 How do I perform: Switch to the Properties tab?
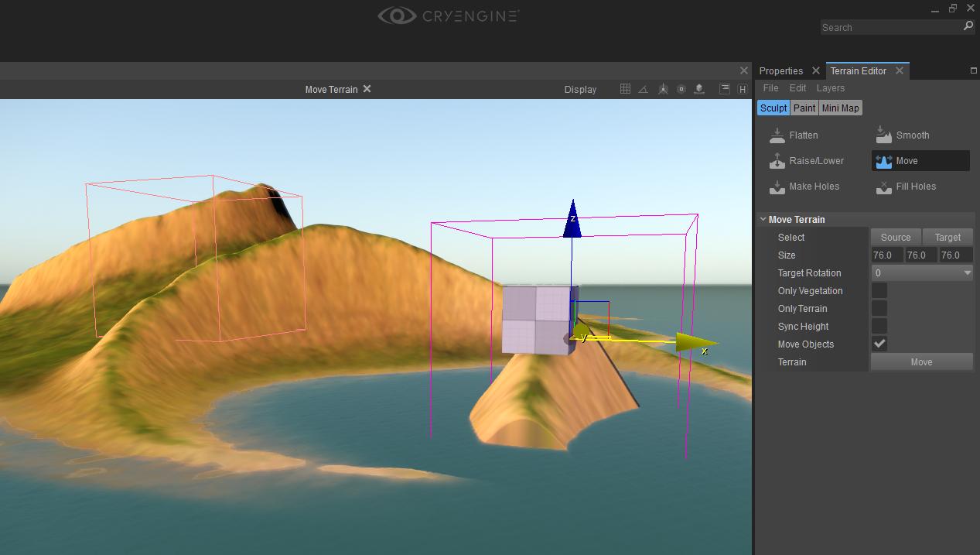781,70
